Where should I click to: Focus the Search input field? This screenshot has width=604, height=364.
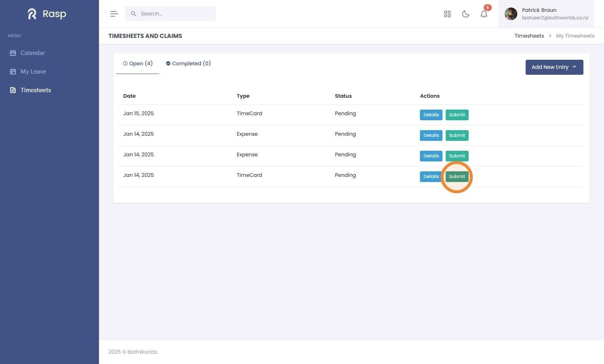tap(170, 14)
